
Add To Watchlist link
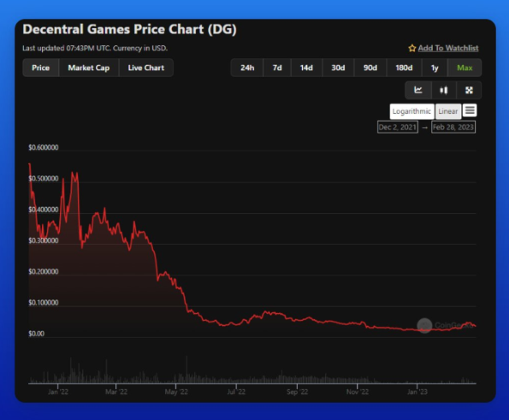click(x=448, y=48)
